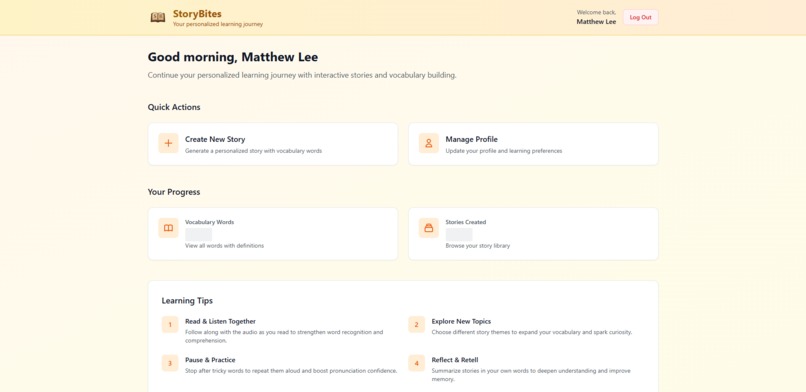The image size is (806, 392).
Task: Click the number 2 tip badge
Action: [x=416, y=325]
